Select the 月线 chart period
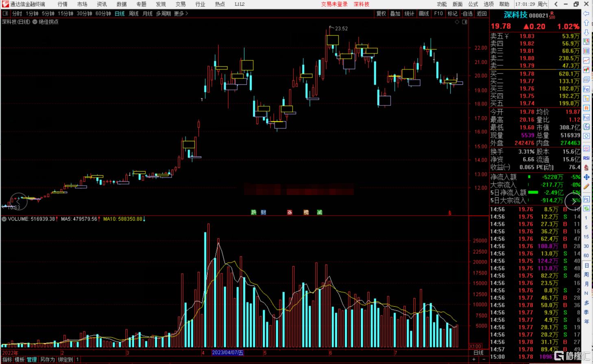This screenshot has height=364, width=593. 147,13
